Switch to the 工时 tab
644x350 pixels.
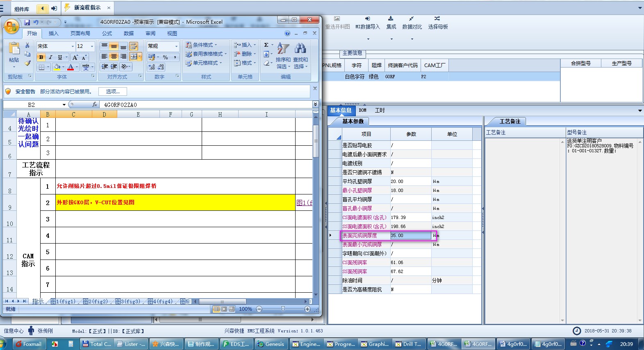point(380,110)
